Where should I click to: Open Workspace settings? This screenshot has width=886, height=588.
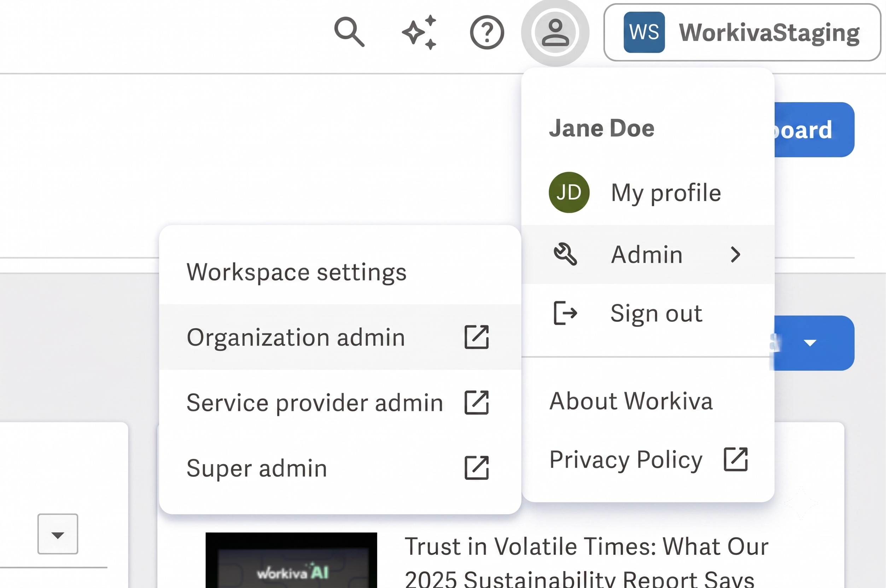pyautogui.click(x=340, y=272)
